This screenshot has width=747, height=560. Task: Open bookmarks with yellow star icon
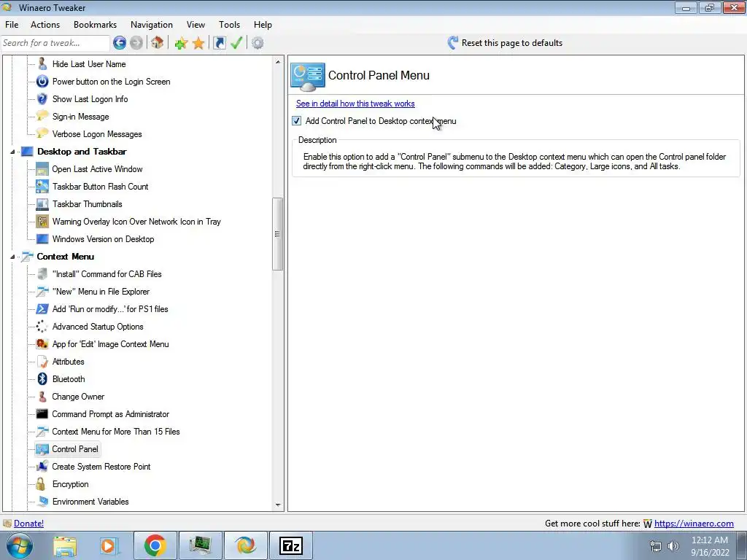[x=198, y=43]
